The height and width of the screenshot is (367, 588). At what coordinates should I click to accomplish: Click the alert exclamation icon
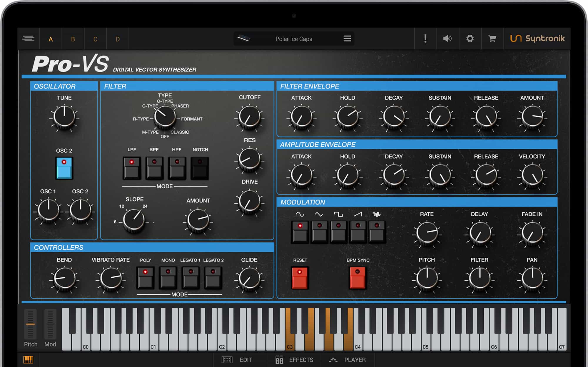click(425, 38)
